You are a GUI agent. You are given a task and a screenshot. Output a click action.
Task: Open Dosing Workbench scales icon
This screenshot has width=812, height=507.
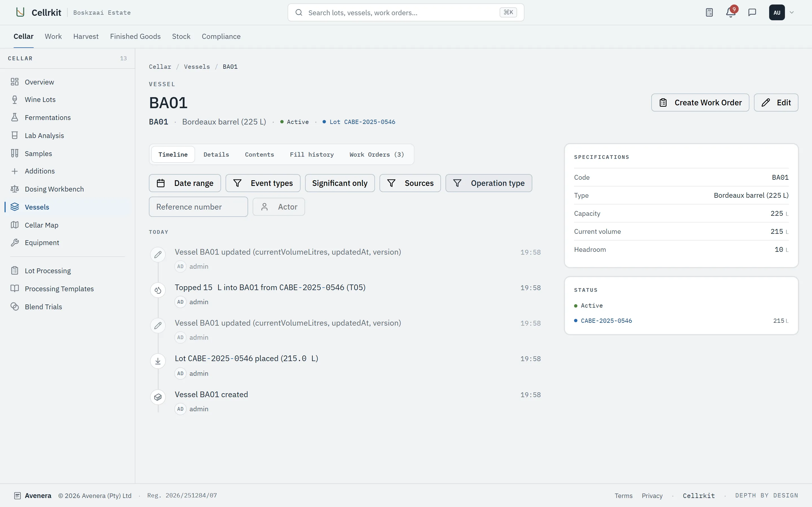click(14, 189)
